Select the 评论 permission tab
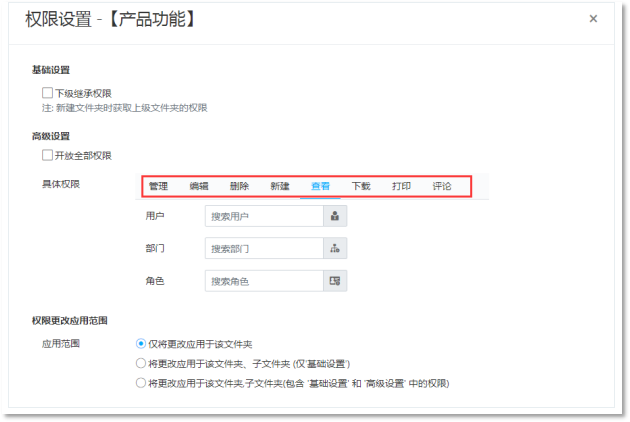 (x=442, y=186)
